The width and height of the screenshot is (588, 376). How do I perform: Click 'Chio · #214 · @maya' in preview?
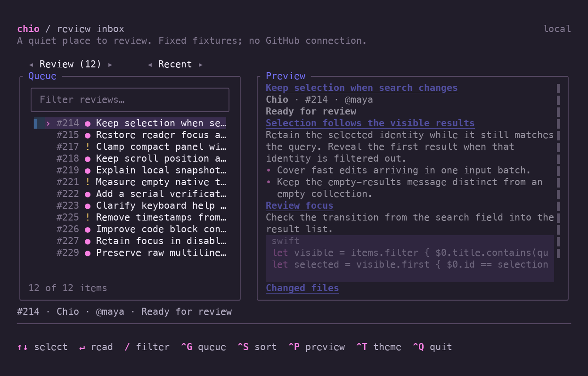click(x=319, y=100)
